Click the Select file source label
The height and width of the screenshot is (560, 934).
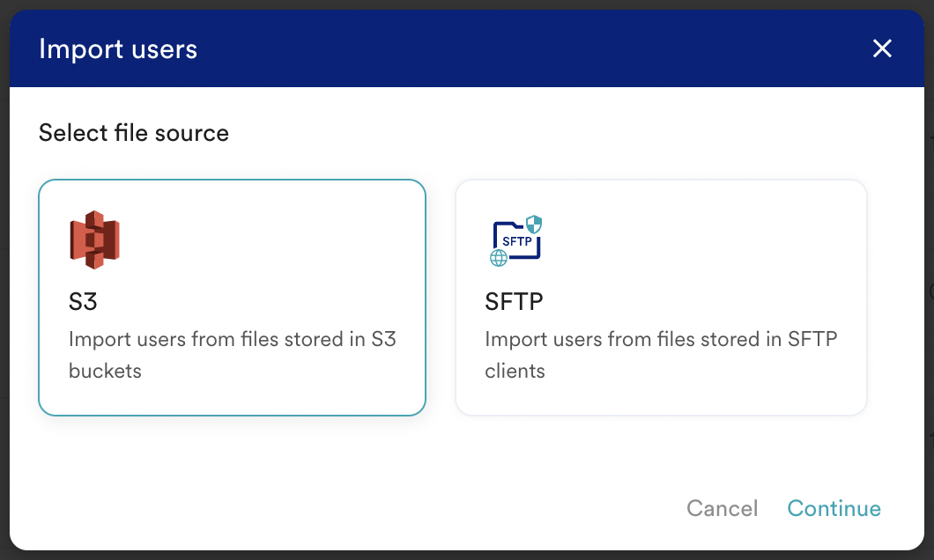tap(133, 133)
